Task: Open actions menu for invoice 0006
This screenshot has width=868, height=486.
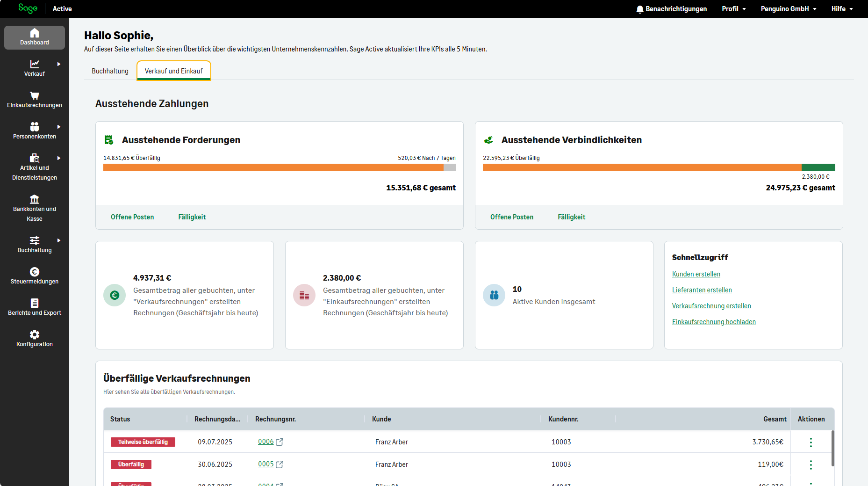Action: coord(811,442)
